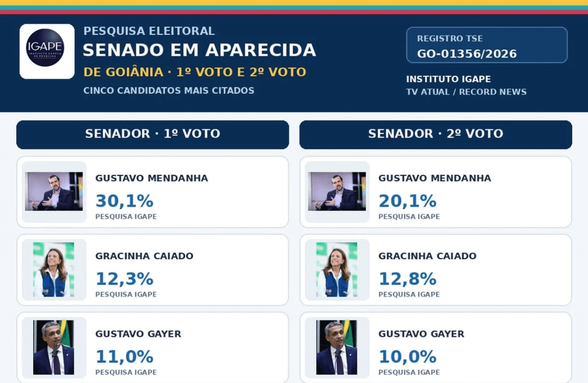
Task: Click Gustavo Gayer photo in 2º voto
Action: 337,348
